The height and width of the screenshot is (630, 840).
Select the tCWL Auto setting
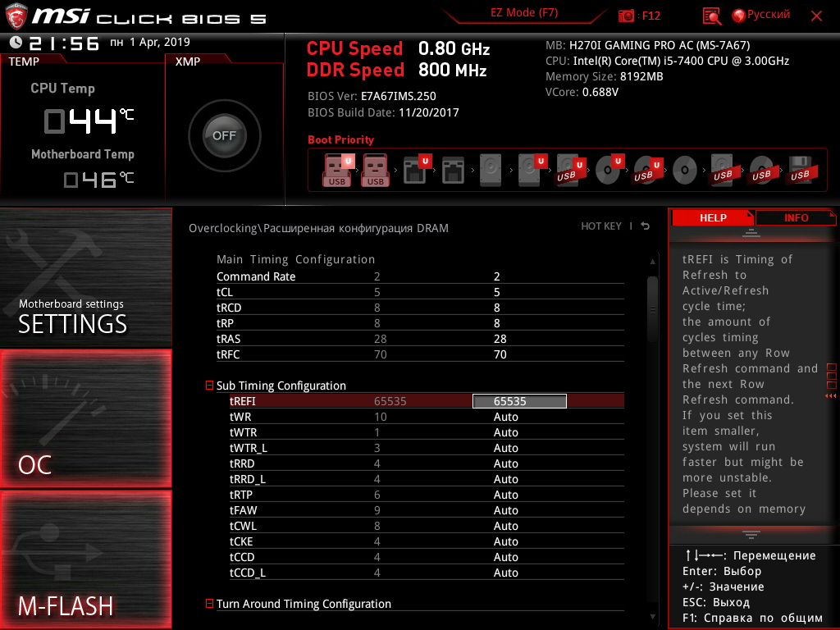(x=505, y=526)
